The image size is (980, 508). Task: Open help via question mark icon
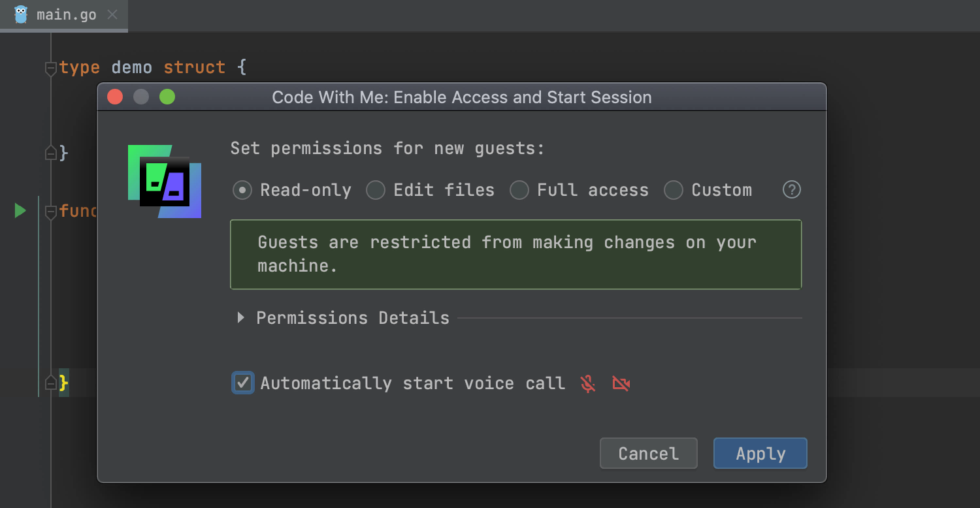(791, 190)
